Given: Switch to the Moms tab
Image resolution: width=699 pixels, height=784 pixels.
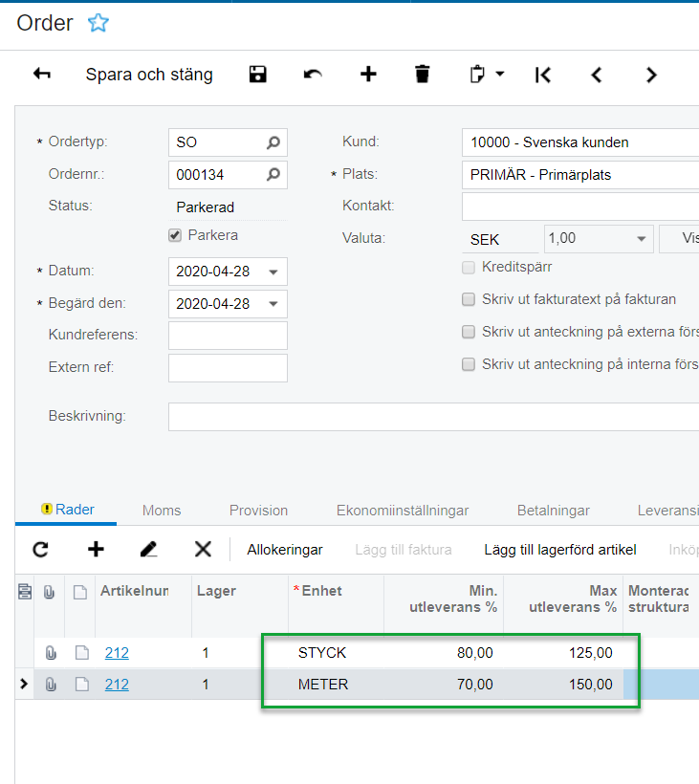Looking at the screenshot, I should 162,511.
